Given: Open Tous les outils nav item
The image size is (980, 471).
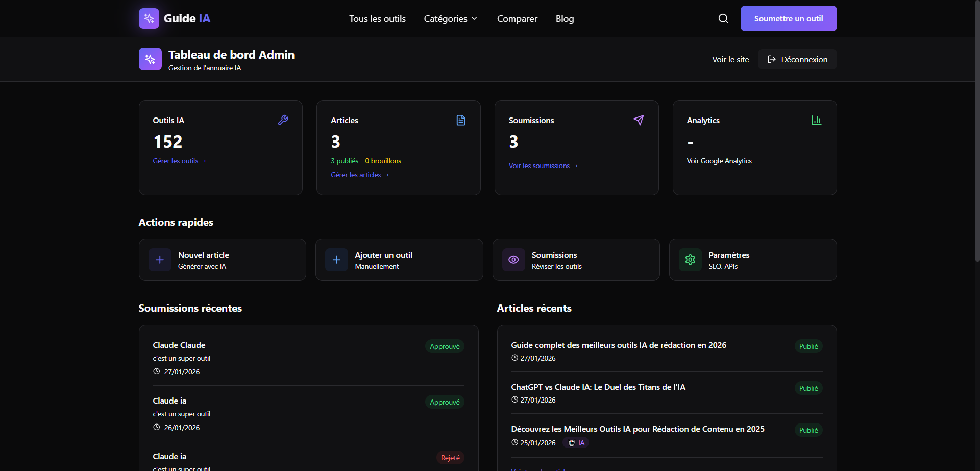Looking at the screenshot, I should (377, 19).
